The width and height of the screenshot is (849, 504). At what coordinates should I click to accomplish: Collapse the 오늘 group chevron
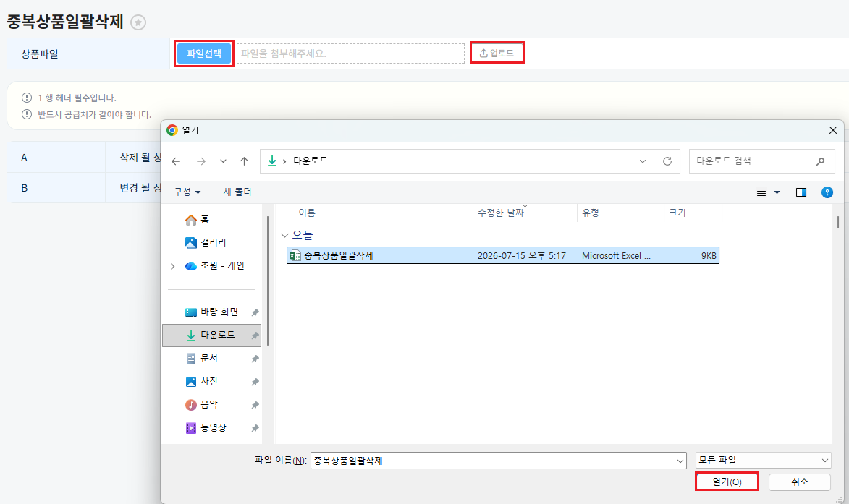[284, 236]
